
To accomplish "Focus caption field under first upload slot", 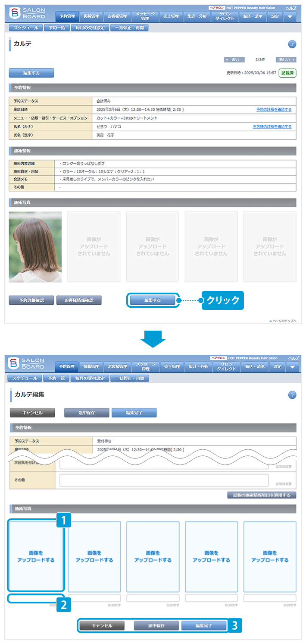I will tap(36, 598).
